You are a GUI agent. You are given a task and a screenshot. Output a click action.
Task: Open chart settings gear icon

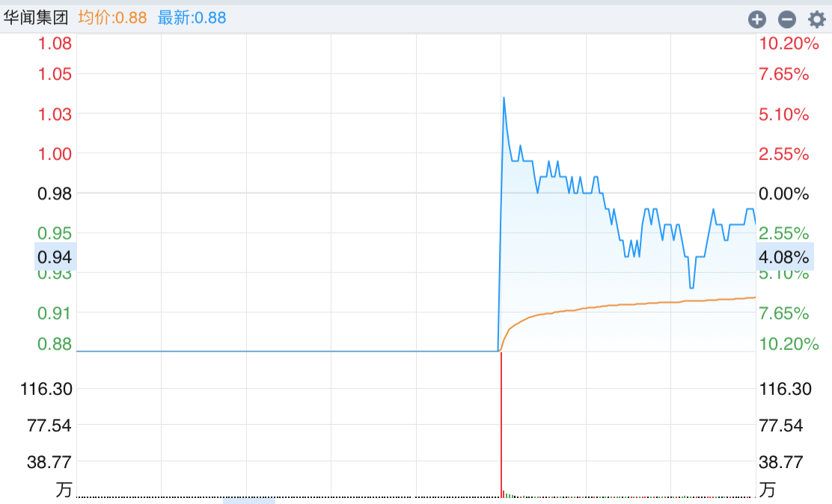(816, 19)
